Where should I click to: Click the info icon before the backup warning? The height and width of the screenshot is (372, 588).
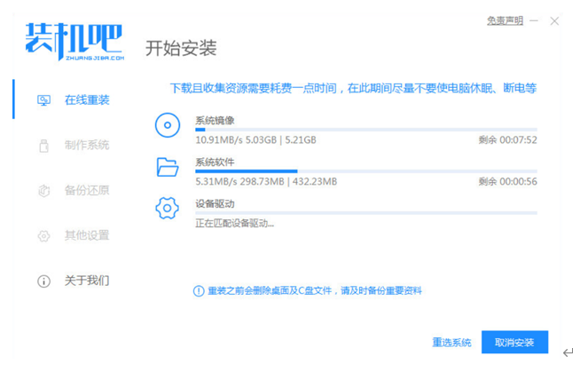click(198, 290)
